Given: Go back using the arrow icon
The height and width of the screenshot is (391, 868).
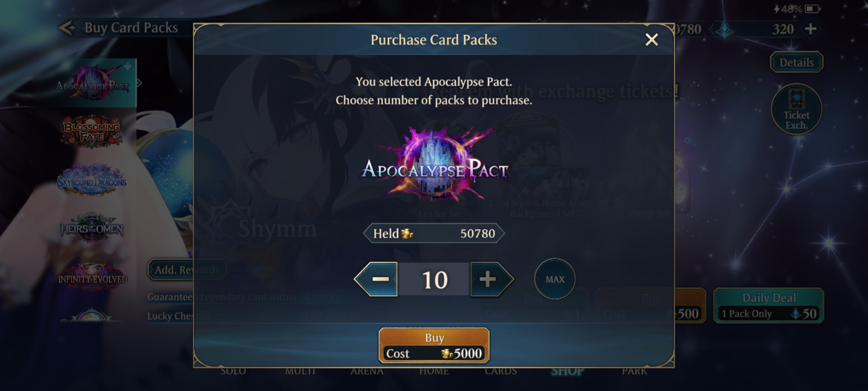Looking at the screenshot, I should tap(67, 28).
